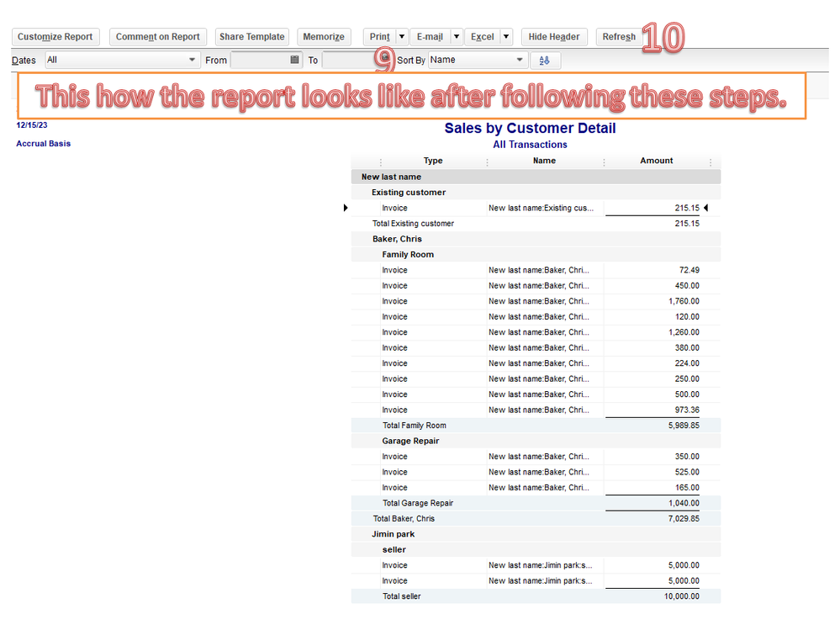Click the row marker arrow left of first invoice

click(346, 208)
